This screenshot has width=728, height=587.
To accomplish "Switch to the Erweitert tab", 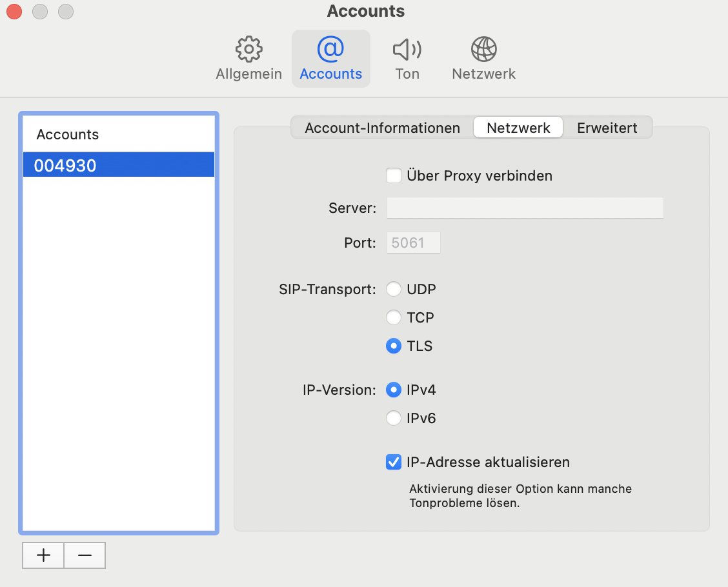I will tap(607, 128).
